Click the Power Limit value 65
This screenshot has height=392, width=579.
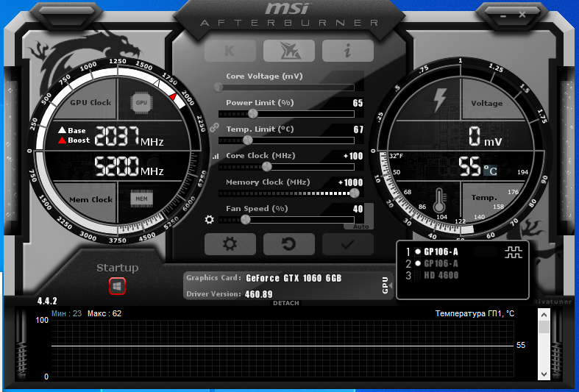pyautogui.click(x=358, y=103)
